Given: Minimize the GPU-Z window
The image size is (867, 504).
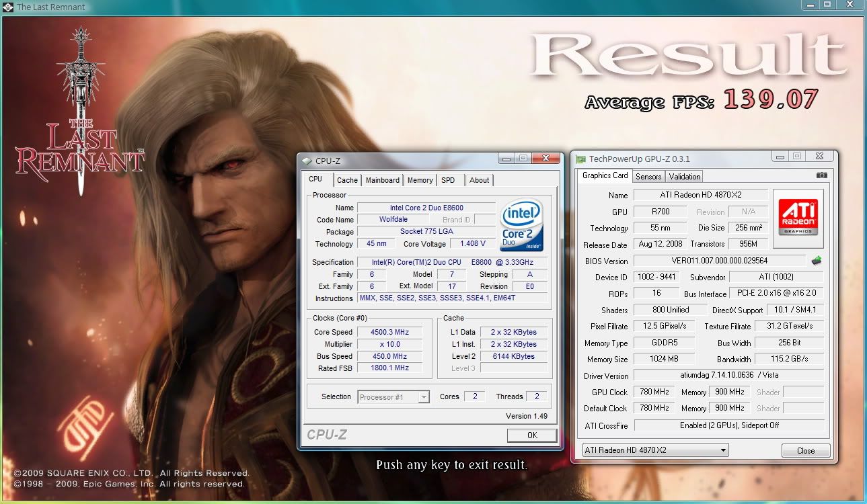Looking at the screenshot, I should coord(780,157).
